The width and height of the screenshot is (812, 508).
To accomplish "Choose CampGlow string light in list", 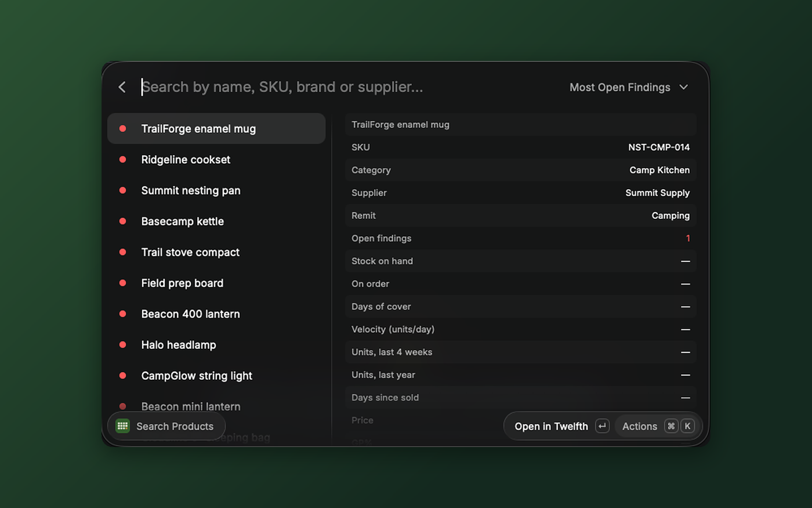I will click(216, 376).
